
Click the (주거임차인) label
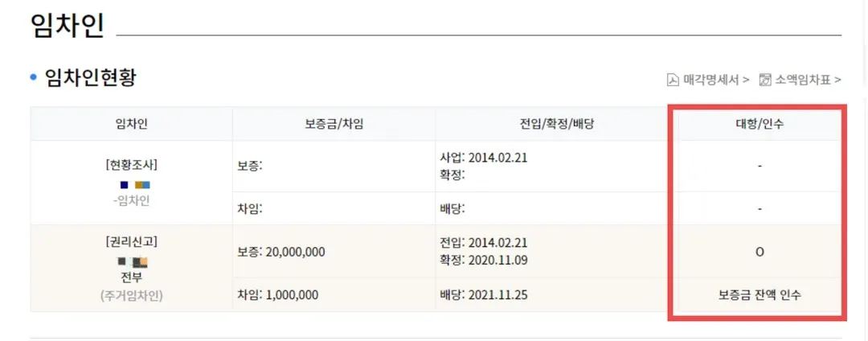132,296
